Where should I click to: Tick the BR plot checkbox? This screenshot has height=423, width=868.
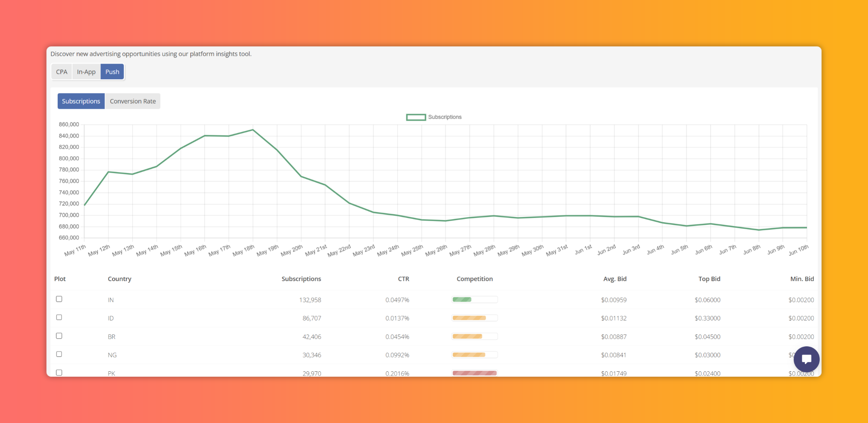[x=59, y=336]
